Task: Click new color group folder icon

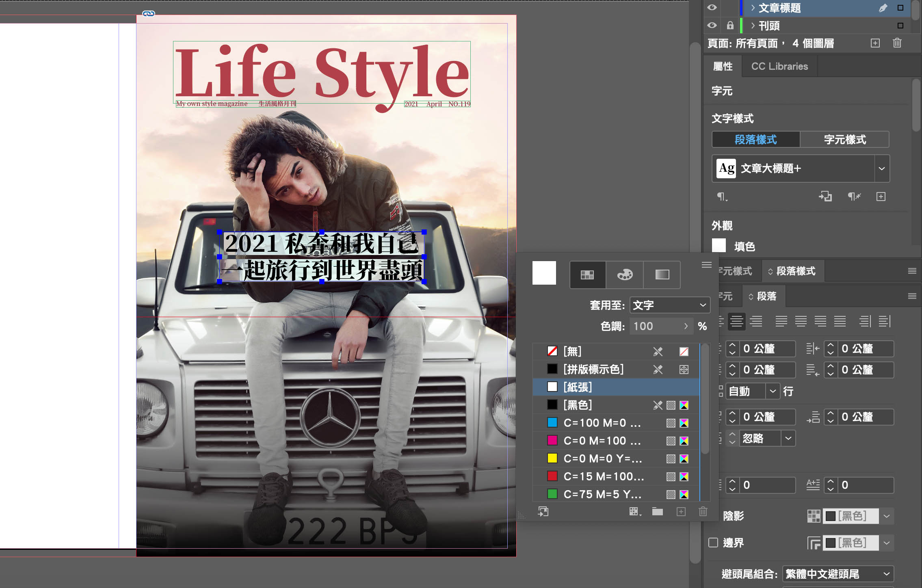Action: pyautogui.click(x=657, y=512)
